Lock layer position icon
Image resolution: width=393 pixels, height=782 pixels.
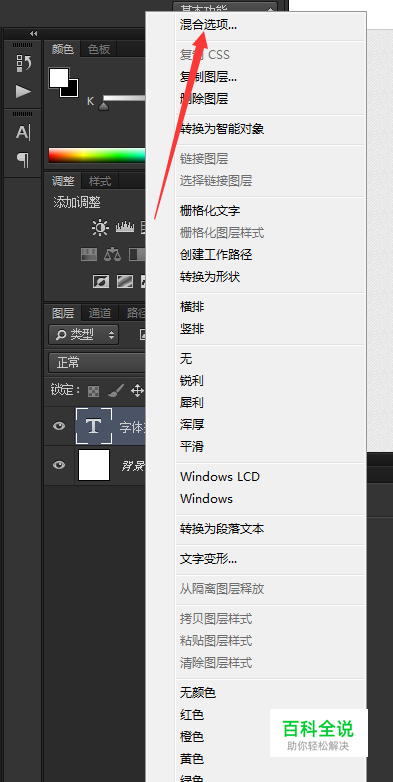point(137,391)
